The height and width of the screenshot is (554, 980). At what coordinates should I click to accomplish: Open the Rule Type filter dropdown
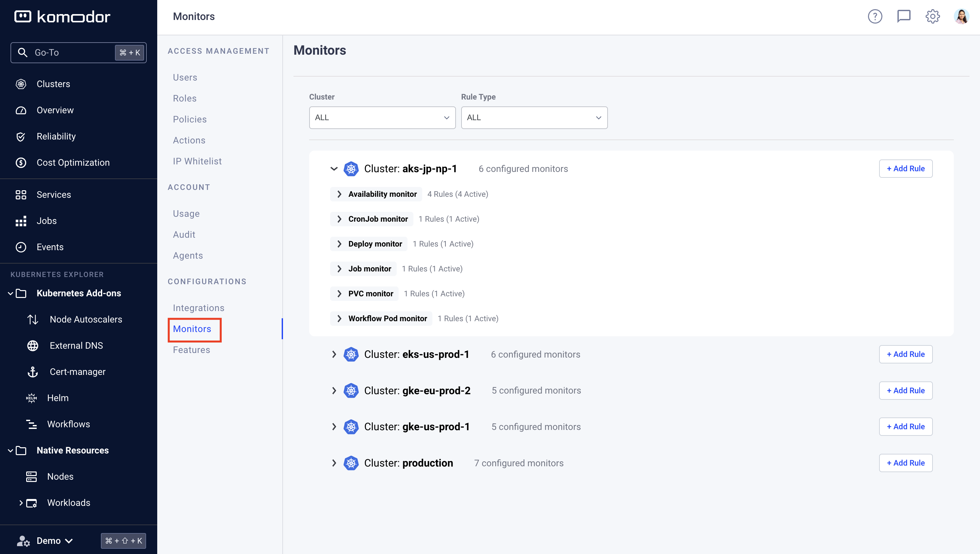534,118
